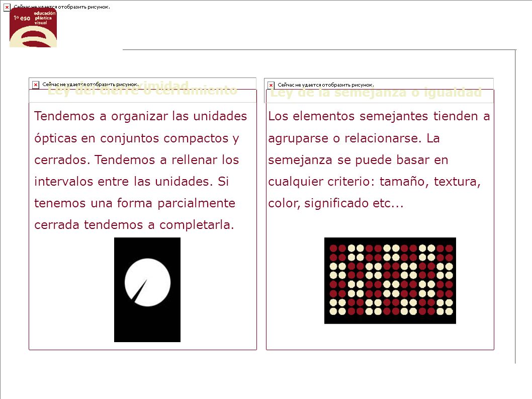Click the 1º eso educación plástica visual logo
The width and height of the screenshot is (532, 399).
(x=33, y=28)
